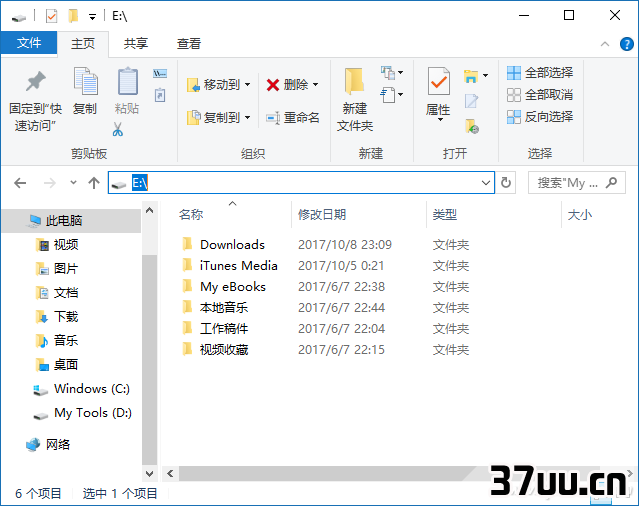Expand the address bar history dropdown
The width and height of the screenshot is (639, 506).
click(486, 183)
